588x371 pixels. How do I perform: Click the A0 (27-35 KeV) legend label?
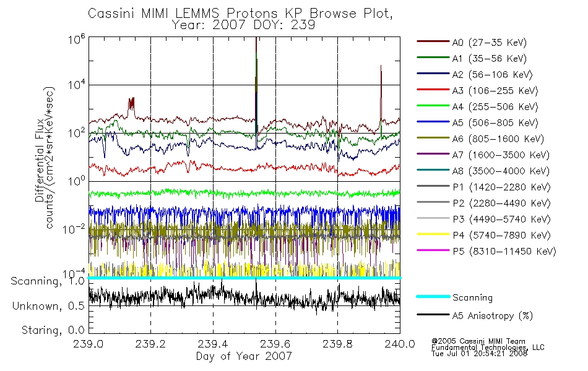coord(490,43)
